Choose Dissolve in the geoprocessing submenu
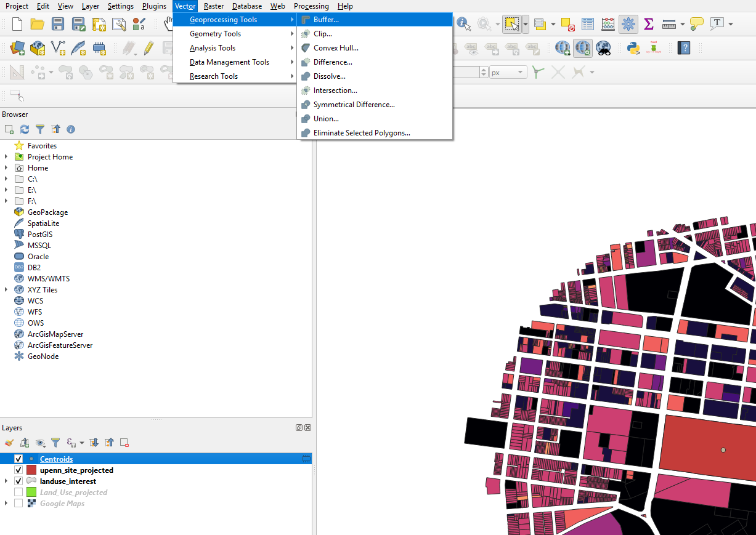 [329, 76]
